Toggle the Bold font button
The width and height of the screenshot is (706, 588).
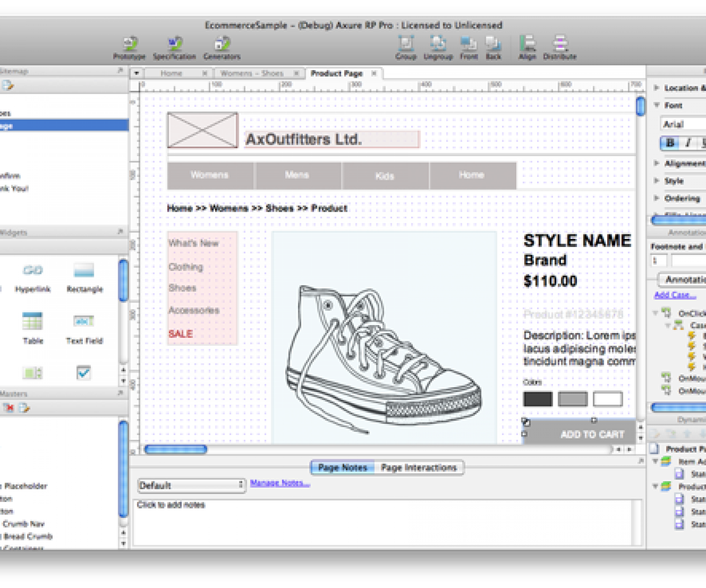(x=670, y=143)
